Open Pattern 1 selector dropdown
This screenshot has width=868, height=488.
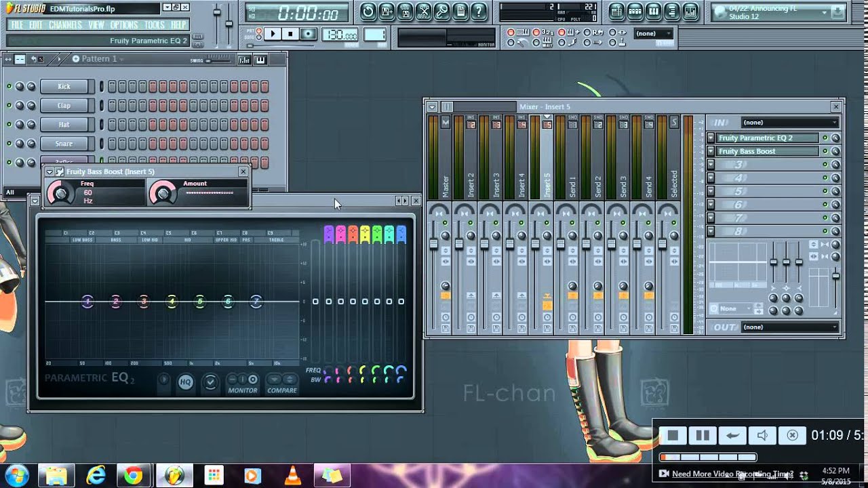click(98, 59)
